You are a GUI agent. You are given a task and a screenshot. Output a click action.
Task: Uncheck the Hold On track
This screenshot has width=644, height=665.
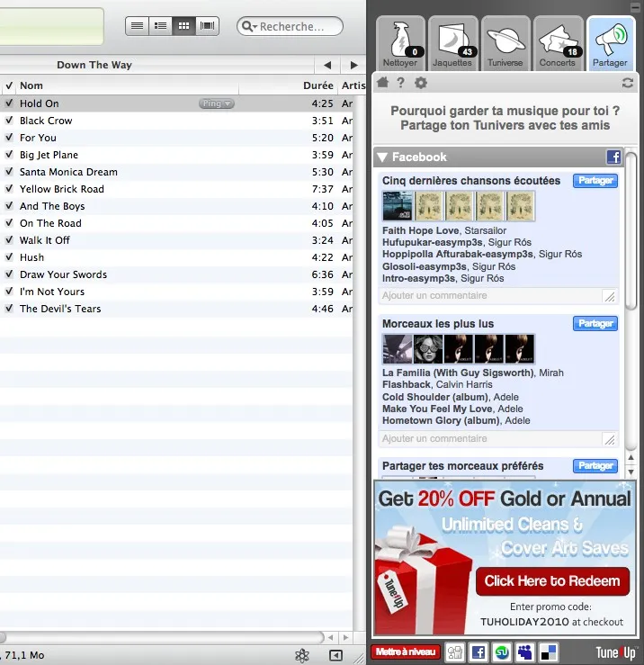coord(9,103)
